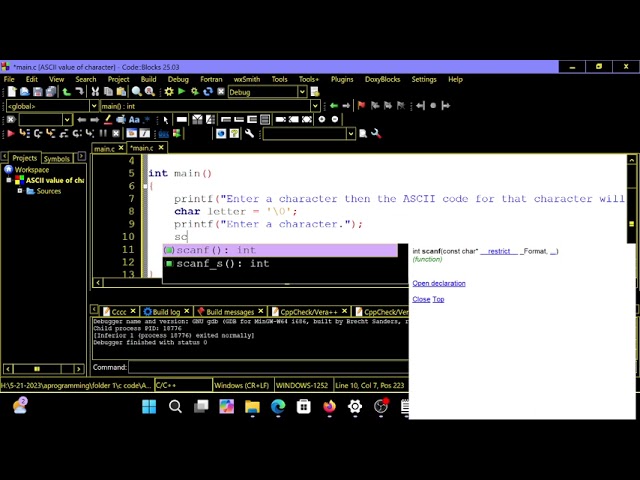
Task: Click the debugger Command input field
Action: [x=268, y=367]
